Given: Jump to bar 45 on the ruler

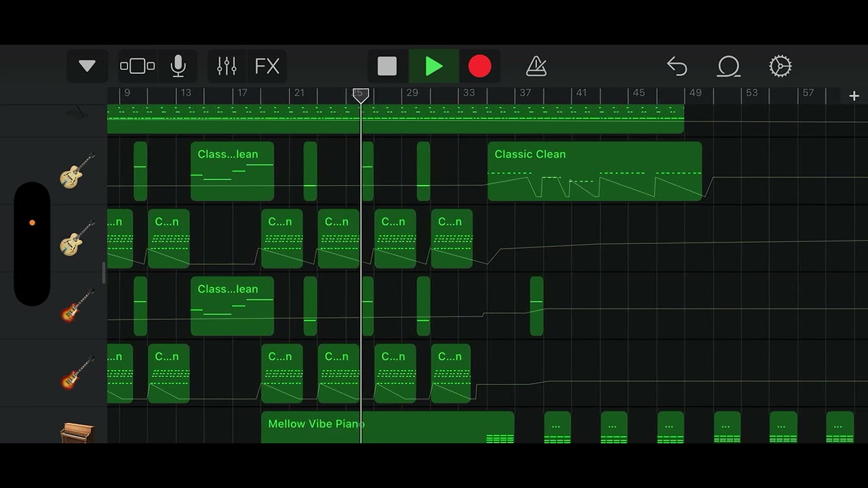Looking at the screenshot, I should click(639, 93).
